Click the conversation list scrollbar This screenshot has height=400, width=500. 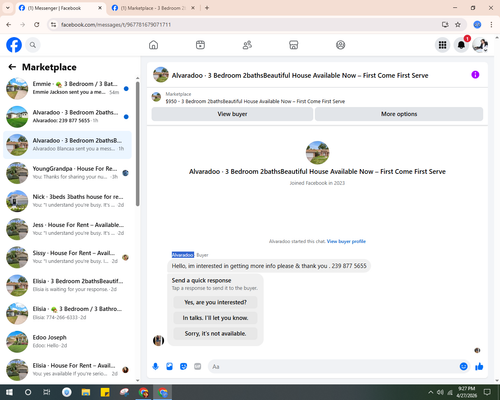click(137, 143)
